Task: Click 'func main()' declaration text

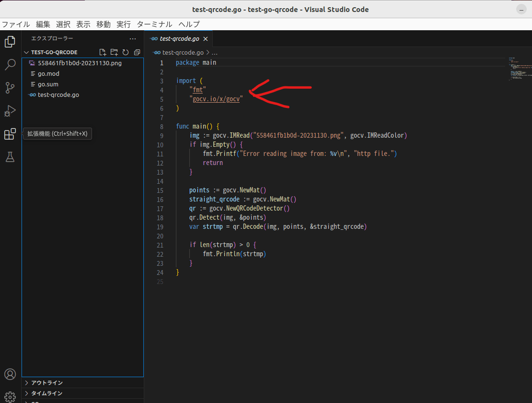Action: (194, 127)
